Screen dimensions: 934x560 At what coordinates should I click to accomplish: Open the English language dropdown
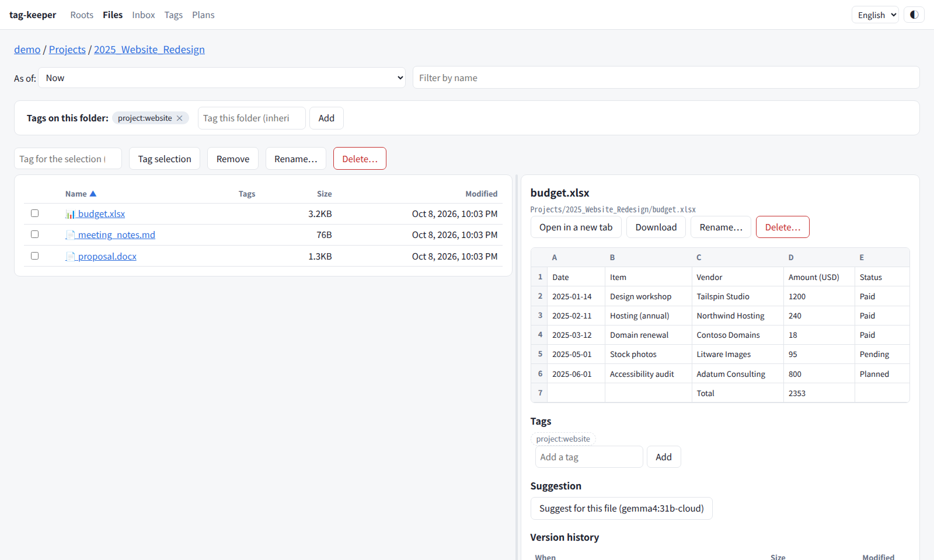click(875, 15)
